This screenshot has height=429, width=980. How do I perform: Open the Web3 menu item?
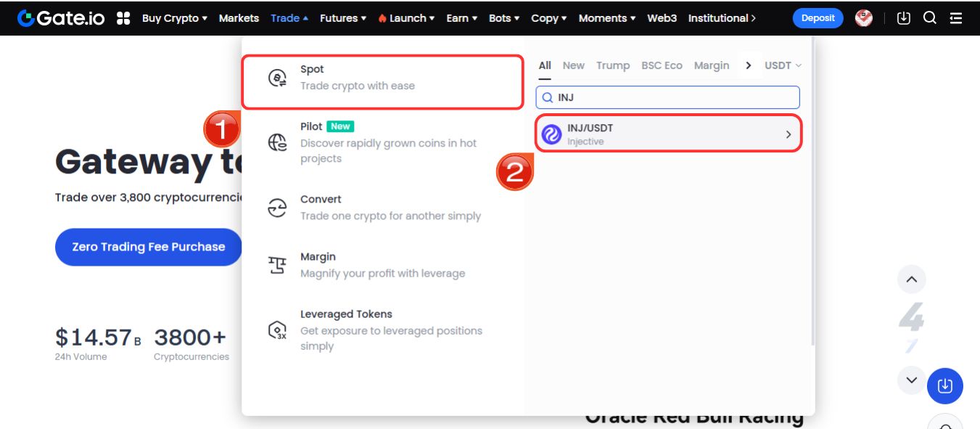tap(662, 18)
